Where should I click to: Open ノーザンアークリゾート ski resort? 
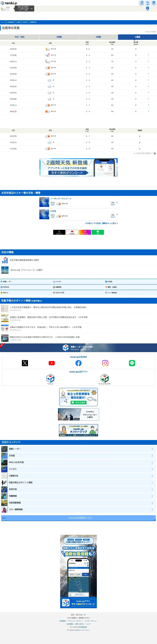tap(78, 202)
